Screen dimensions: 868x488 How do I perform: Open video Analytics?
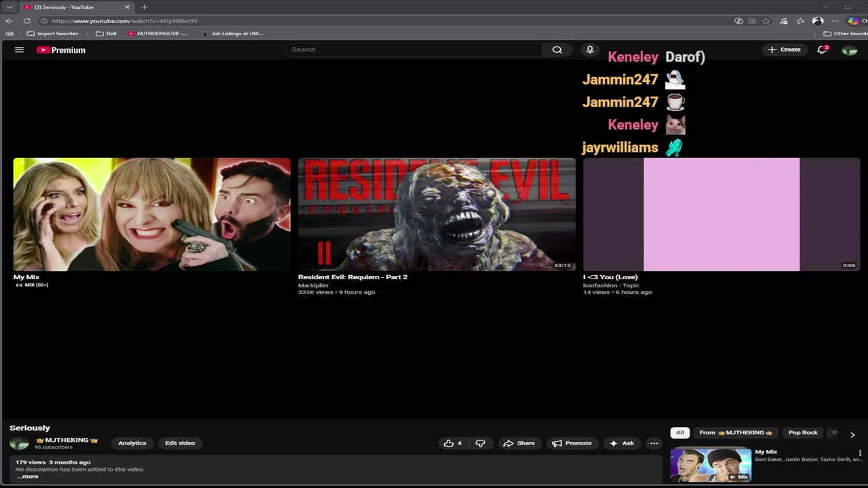tap(132, 443)
